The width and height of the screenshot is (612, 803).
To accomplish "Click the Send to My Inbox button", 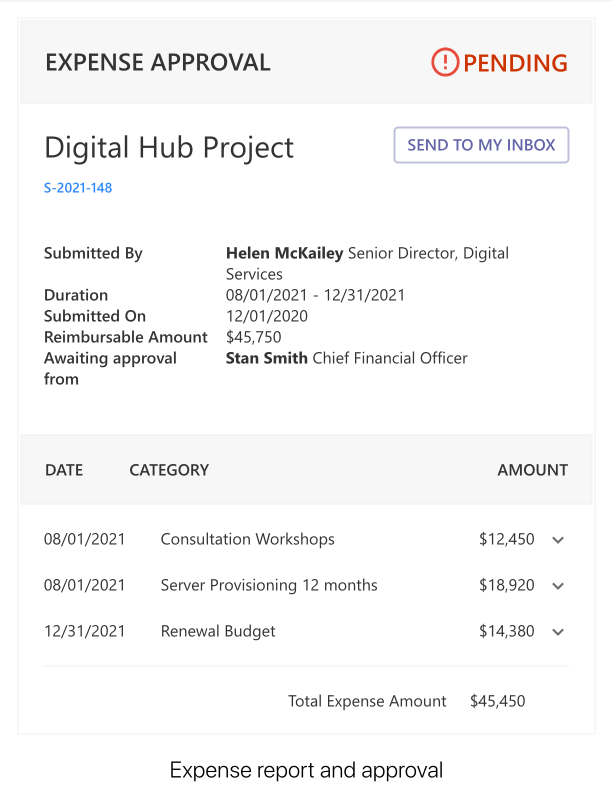I will pyautogui.click(x=481, y=145).
